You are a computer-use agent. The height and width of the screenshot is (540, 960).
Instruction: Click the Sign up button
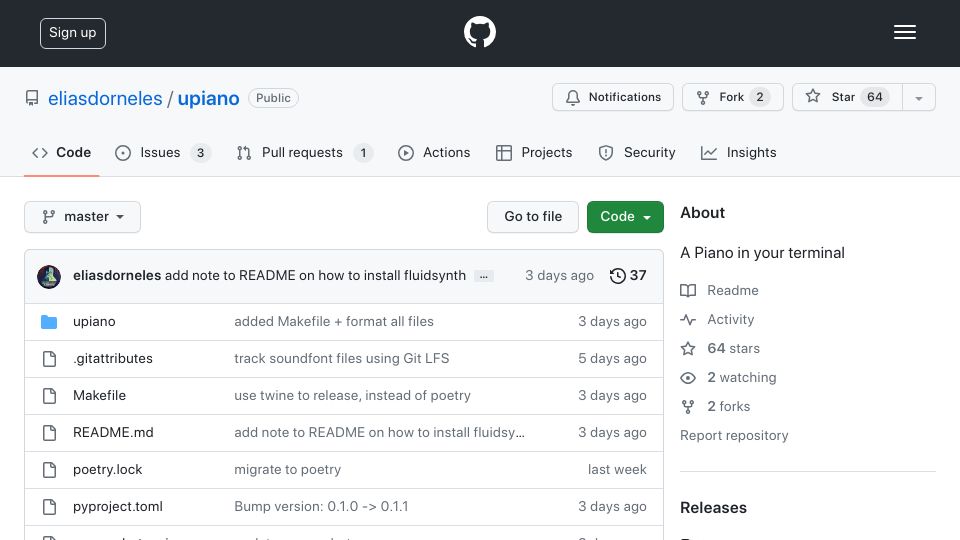coord(73,33)
